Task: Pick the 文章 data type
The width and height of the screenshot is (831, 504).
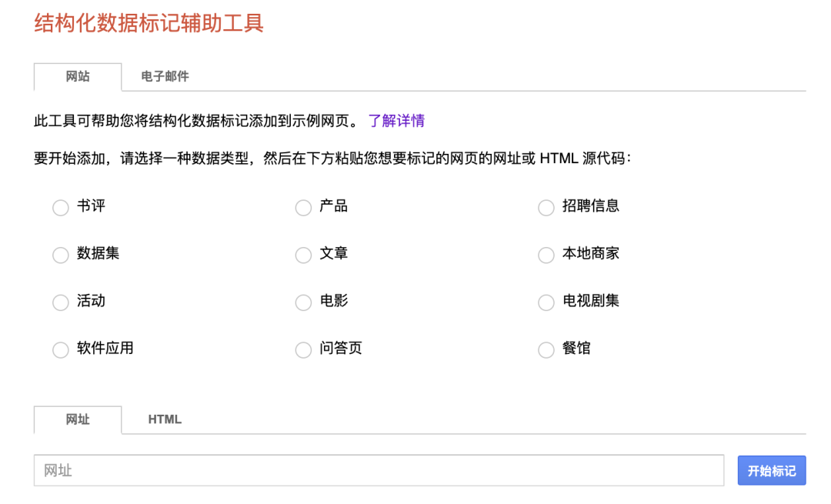Action: (x=304, y=255)
